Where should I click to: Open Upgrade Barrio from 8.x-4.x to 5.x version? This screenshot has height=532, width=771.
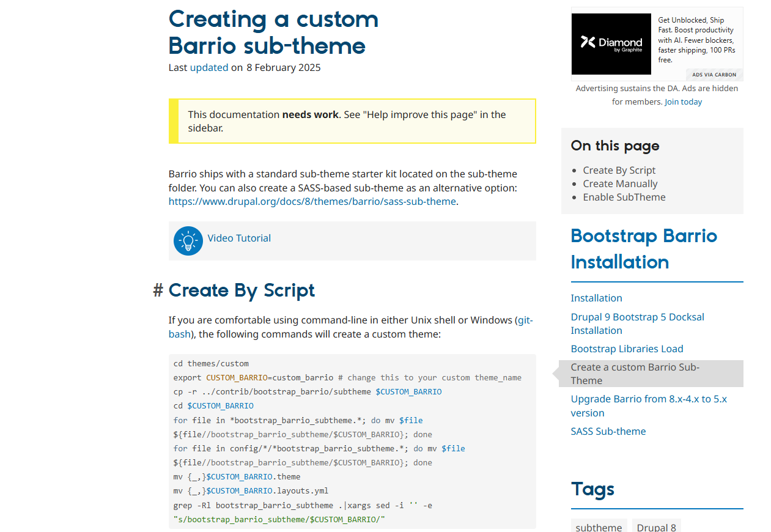click(649, 406)
